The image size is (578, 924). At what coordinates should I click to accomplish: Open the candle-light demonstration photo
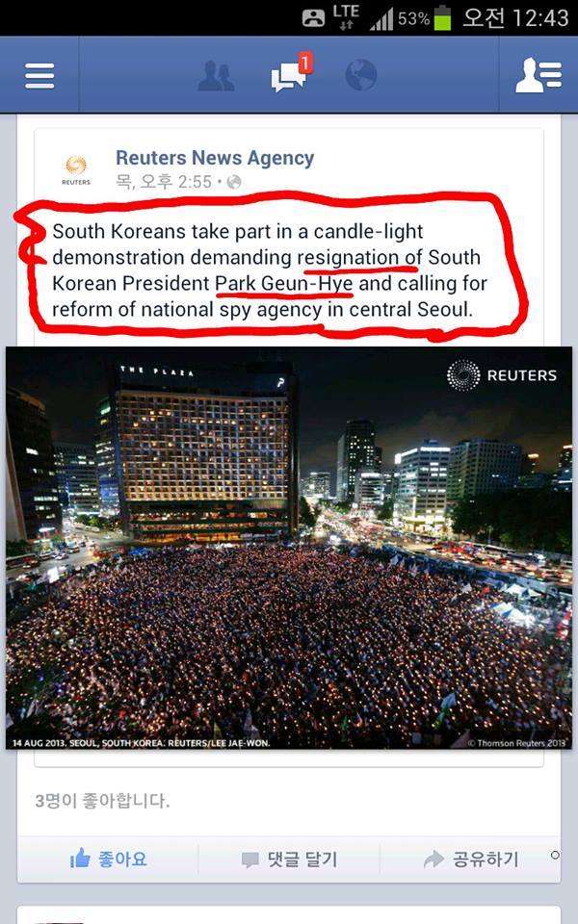click(289, 548)
